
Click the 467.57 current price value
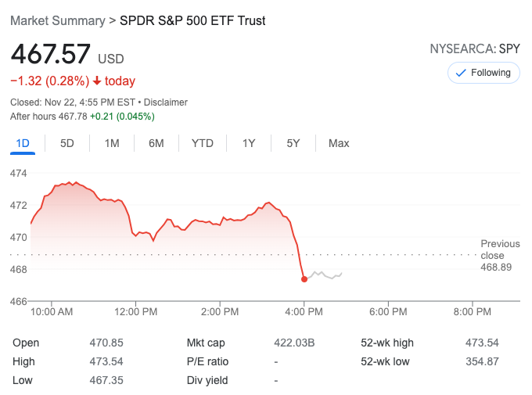coord(50,56)
